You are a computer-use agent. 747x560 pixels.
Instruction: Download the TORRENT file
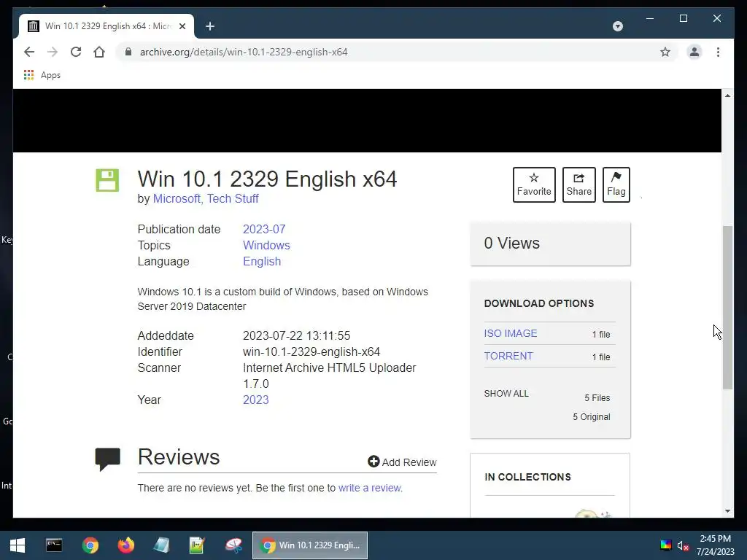pyautogui.click(x=508, y=356)
